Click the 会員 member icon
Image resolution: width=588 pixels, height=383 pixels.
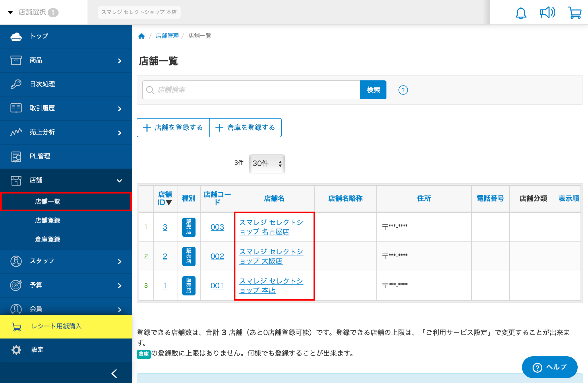coord(16,309)
